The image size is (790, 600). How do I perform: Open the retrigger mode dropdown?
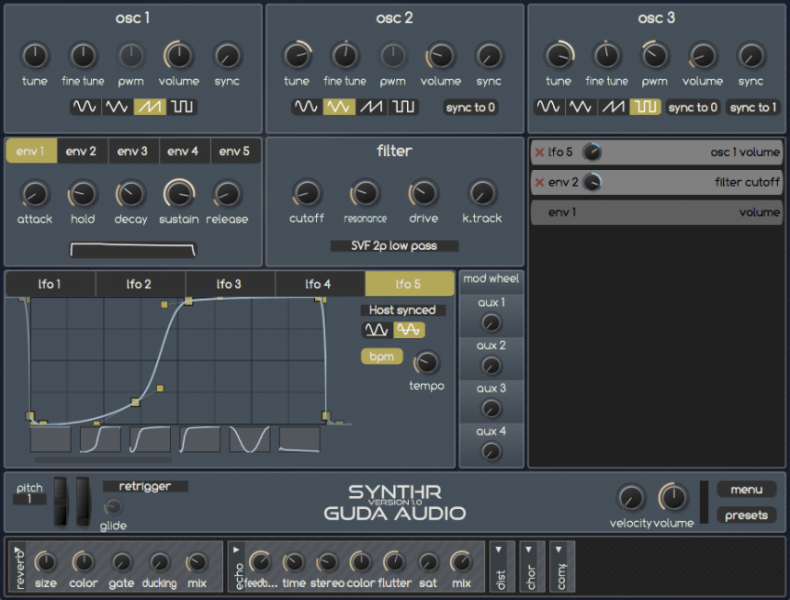[x=145, y=487]
